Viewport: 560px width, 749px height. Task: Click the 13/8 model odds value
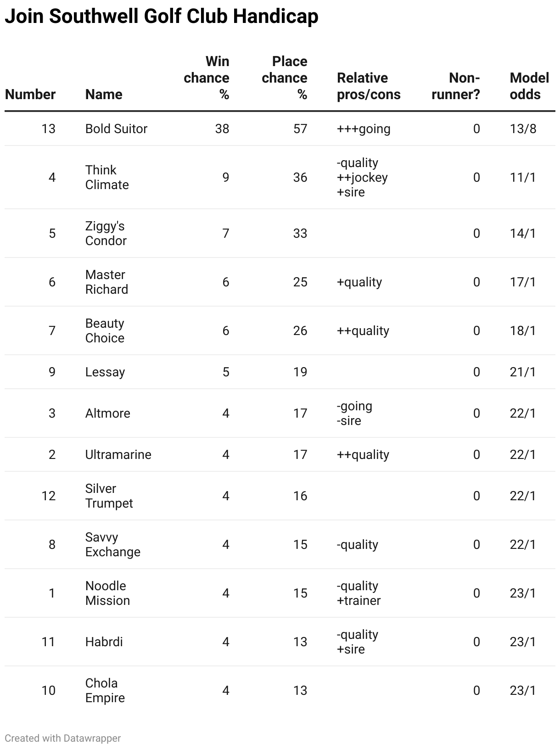coord(523,129)
